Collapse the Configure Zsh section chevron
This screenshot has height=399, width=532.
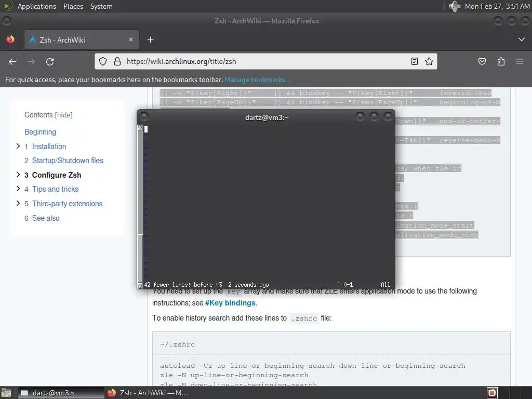[x=18, y=175]
